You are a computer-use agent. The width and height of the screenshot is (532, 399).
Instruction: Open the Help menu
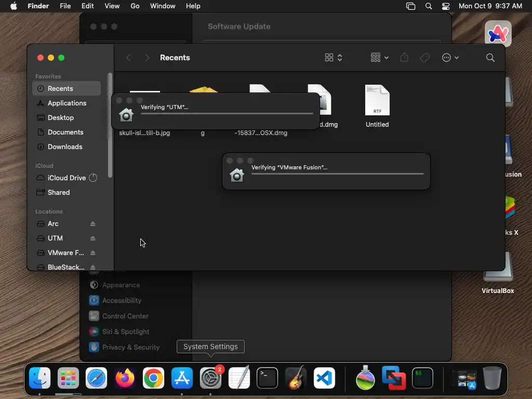tap(193, 6)
